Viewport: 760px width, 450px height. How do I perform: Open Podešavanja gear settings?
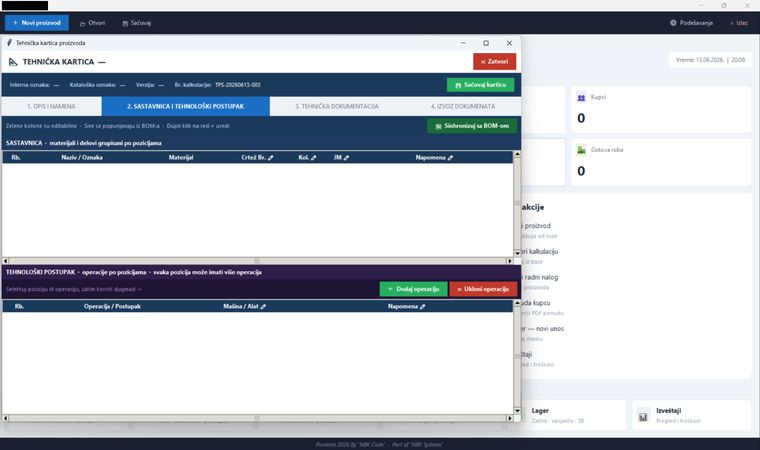click(x=691, y=23)
